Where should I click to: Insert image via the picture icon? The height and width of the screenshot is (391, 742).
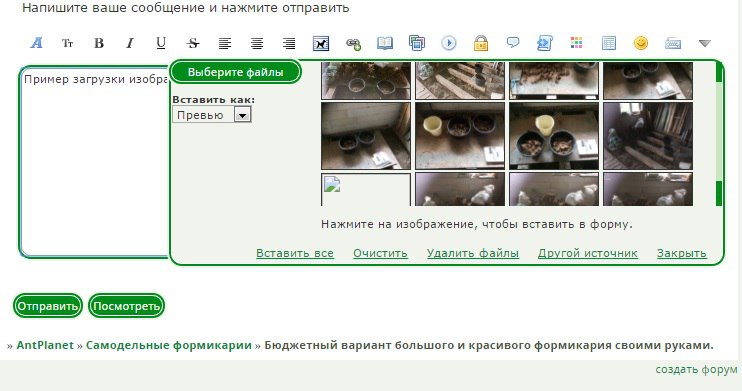click(321, 44)
